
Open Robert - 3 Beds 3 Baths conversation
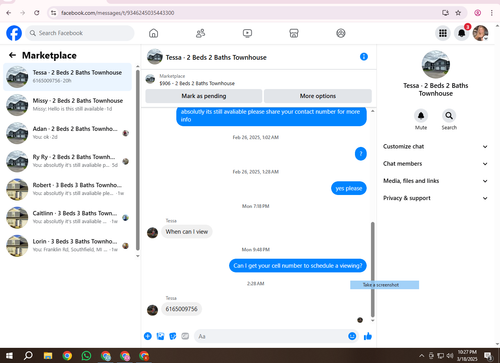click(x=68, y=189)
